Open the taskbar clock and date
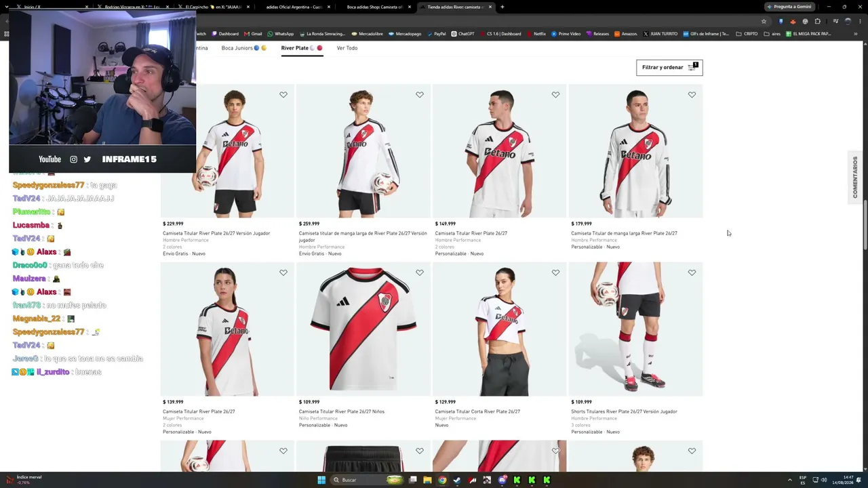The height and width of the screenshot is (488, 868). [843, 480]
